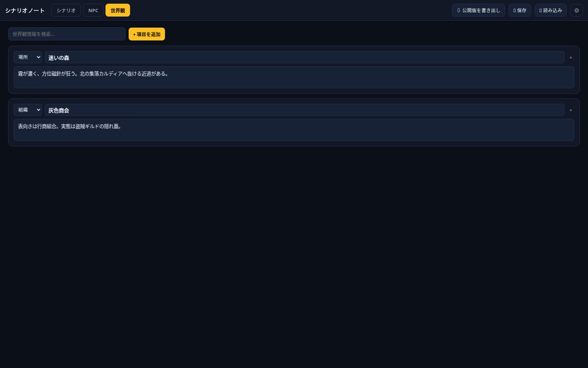Focus the 世界観情報を検索 search field
Image resolution: width=588 pixels, height=368 pixels.
click(67, 34)
